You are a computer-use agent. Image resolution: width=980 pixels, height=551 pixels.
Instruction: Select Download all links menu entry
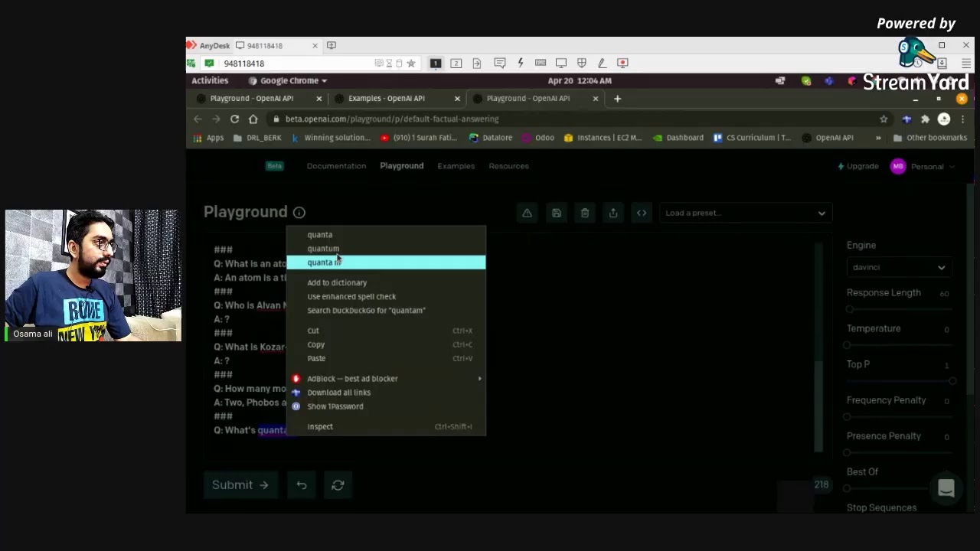pyautogui.click(x=386, y=392)
